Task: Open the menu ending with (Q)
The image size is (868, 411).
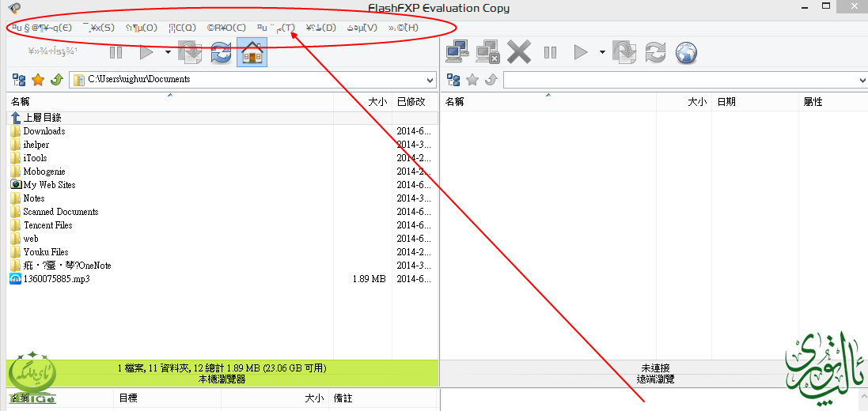Action: (x=183, y=28)
